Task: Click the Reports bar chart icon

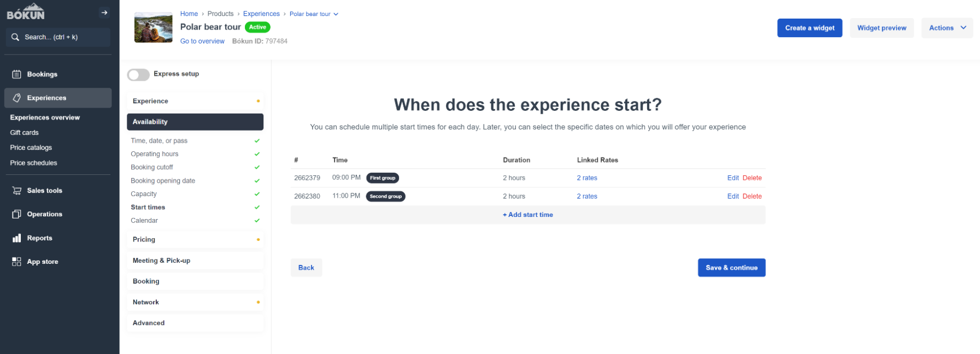Action: click(x=17, y=238)
